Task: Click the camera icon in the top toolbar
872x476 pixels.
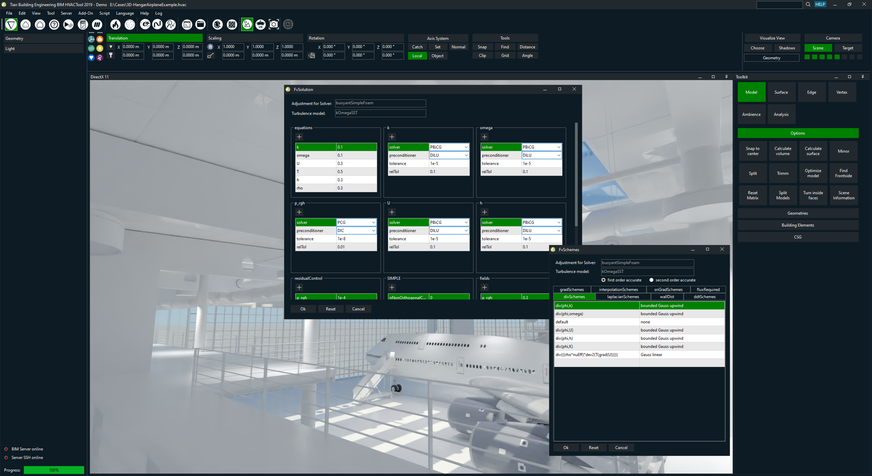Action: 274,24
